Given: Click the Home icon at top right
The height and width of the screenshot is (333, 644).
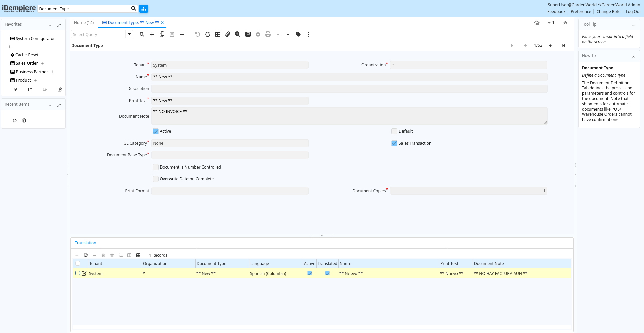Looking at the screenshot, I should (537, 23).
